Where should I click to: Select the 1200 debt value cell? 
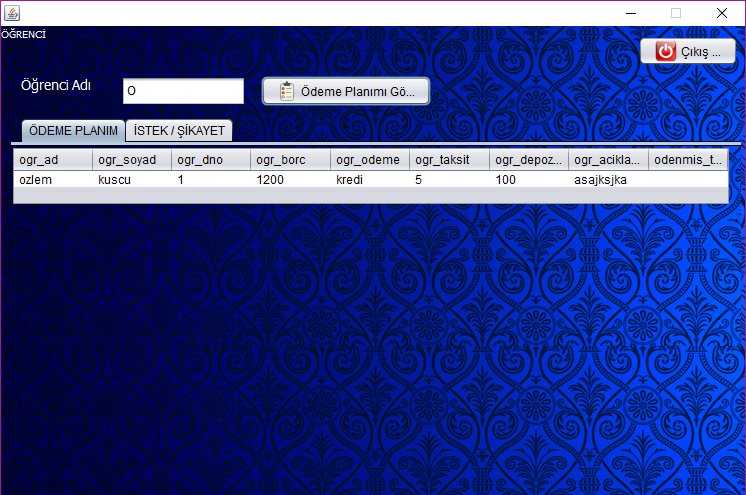coord(290,180)
